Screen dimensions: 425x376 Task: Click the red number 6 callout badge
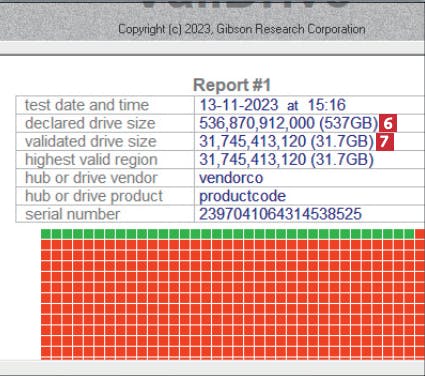(388, 123)
